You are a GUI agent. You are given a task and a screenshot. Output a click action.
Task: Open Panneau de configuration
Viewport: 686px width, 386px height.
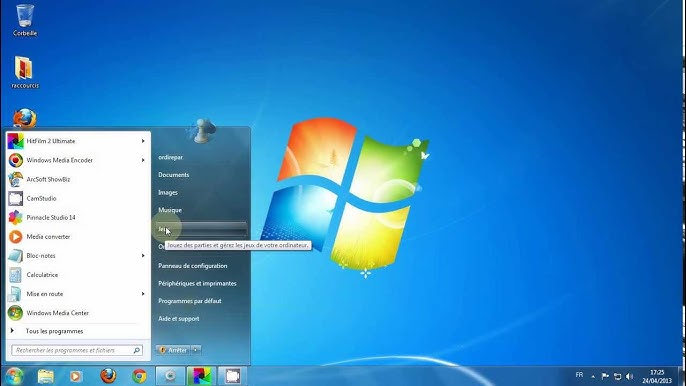[x=192, y=266]
